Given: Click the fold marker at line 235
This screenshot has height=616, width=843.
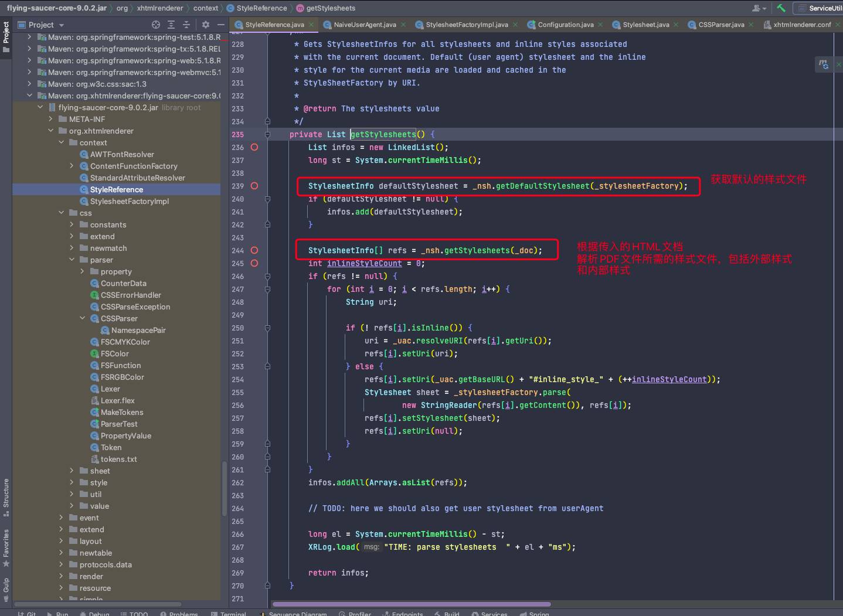Looking at the screenshot, I should coord(267,134).
